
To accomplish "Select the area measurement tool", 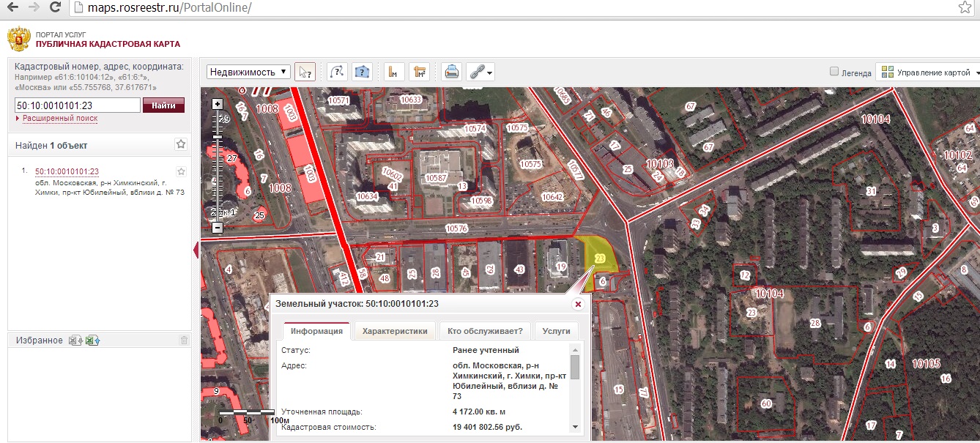I will click(x=420, y=72).
